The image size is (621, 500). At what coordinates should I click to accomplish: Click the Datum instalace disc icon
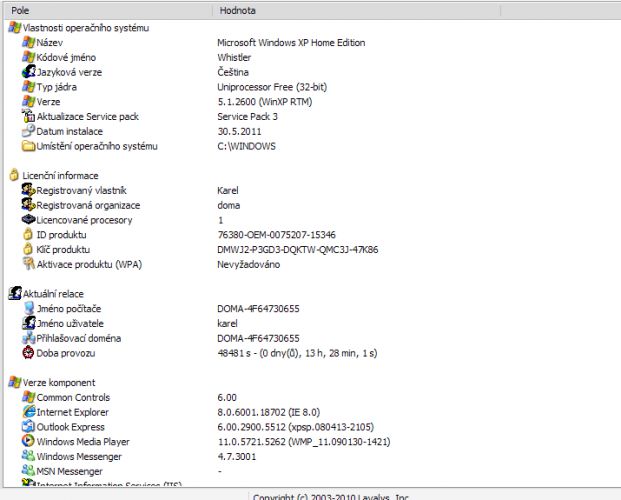[29, 131]
